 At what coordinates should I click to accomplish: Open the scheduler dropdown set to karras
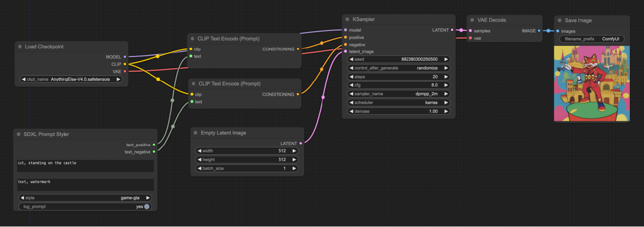(398, 102)
